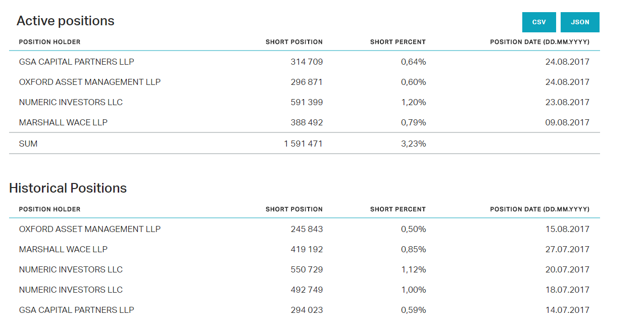Click Historical Positions Position Holder header
The width and height of the screenshot is (644, 324).
(x=49, y=209)
